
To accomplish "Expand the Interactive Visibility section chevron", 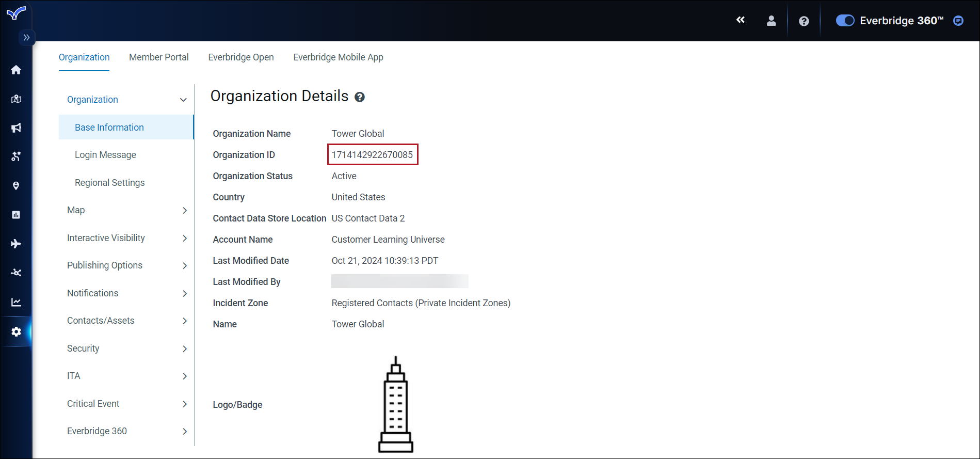I will point(185,238).
